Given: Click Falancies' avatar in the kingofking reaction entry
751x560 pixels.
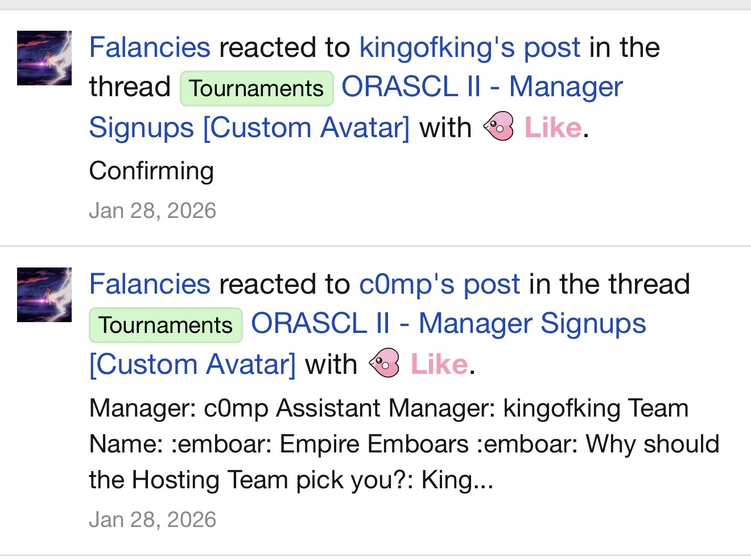Looking at the screenshot, I should [x=44, y=58].
